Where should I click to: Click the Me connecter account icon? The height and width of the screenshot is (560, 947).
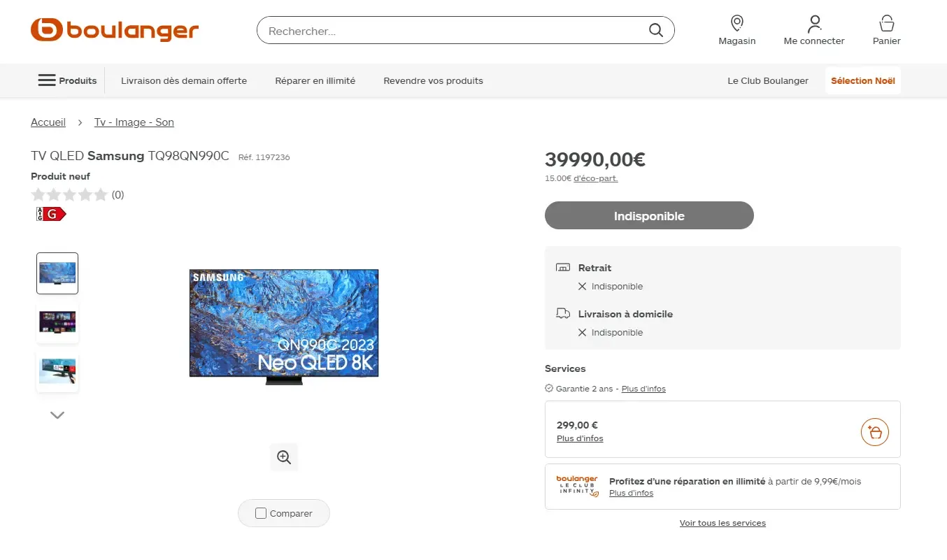point(814,31)
